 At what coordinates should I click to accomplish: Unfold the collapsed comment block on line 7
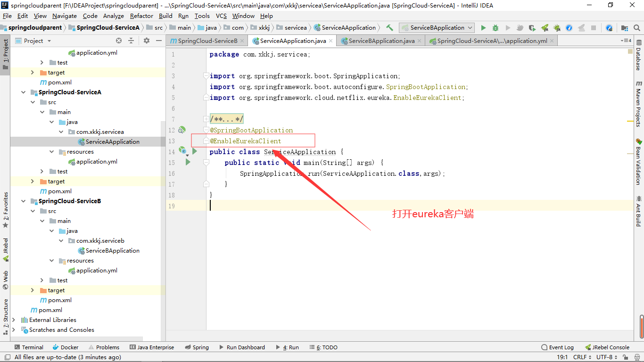[206, 119]
